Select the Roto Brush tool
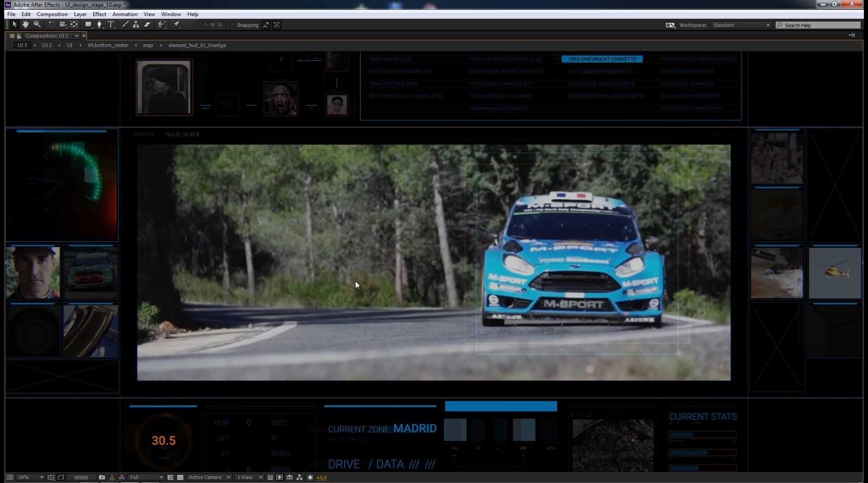This screenshot has height=483, width=868. pyautogui.click(x=162, y=24)
